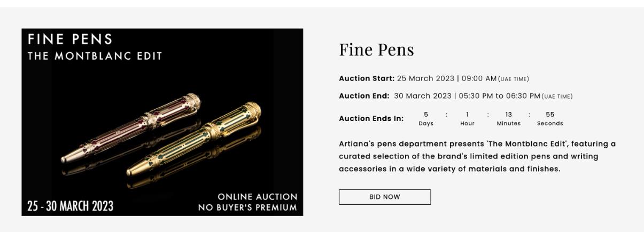Click the countdown Hour value
Image resolution: width=644 pixels, height=232 pixels.
point(467,115)
